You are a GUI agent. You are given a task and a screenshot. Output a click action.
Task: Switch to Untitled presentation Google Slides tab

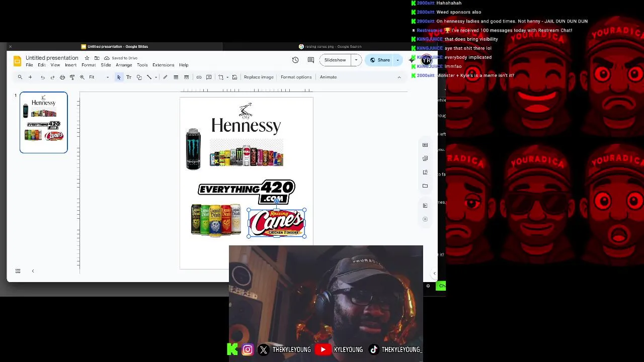click(115, 46)
